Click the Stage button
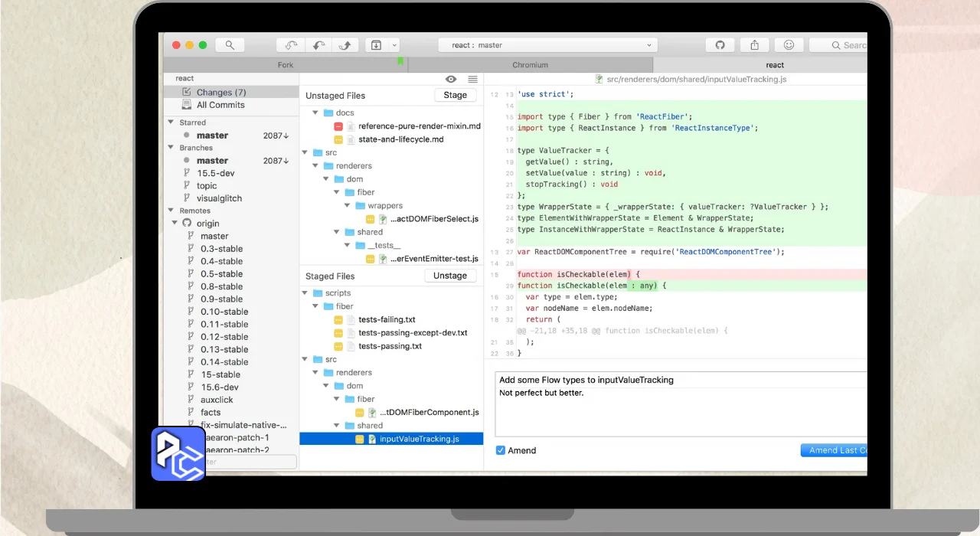980x536 pixels. 455,95
